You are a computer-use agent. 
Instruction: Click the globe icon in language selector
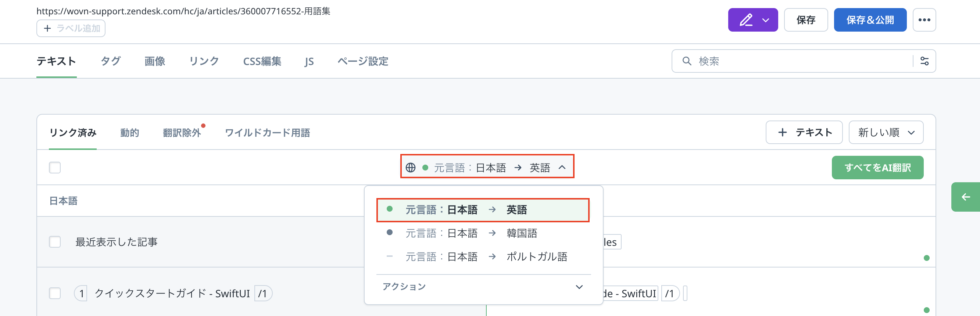click(410, 167)
